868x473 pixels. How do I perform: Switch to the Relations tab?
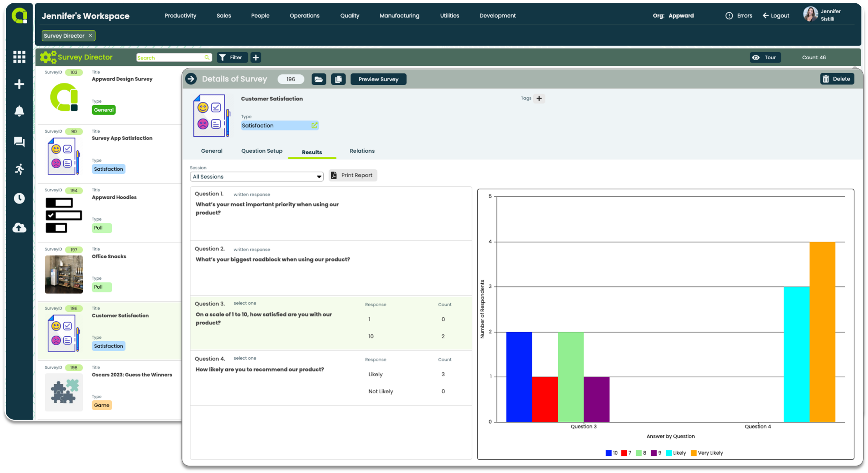pos(362,151)
